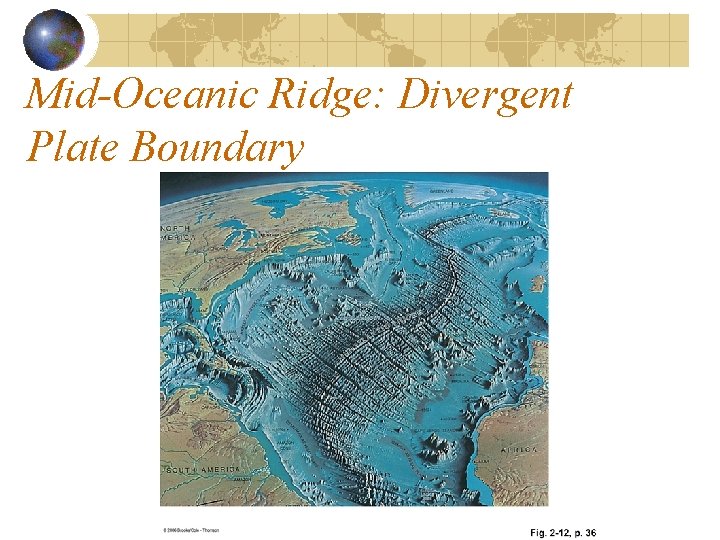Select the slide title 'Mid-Oceanic Ridge: Divergent'
Screen dimensions: 720x540
click(x=299, y=97)
